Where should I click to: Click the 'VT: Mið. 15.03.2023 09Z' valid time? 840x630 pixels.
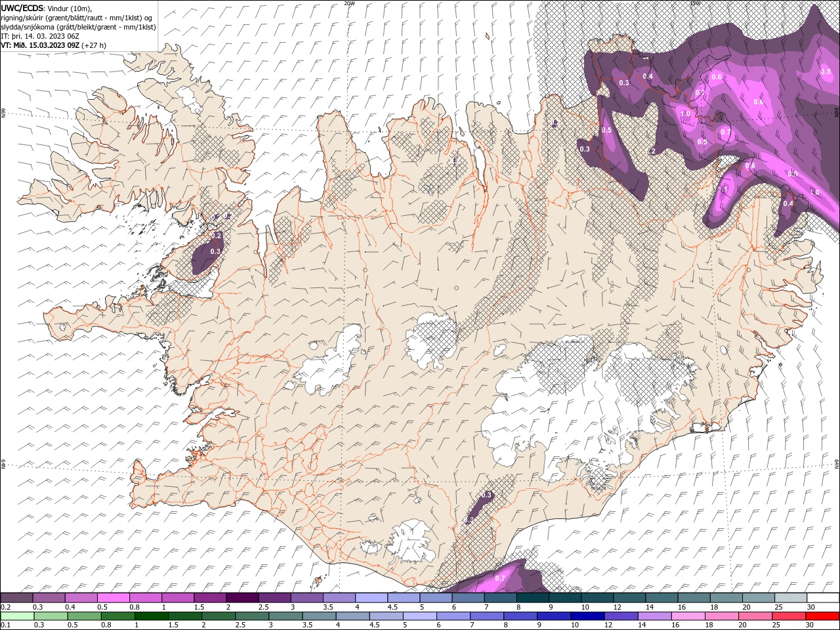tap(41, 45)
